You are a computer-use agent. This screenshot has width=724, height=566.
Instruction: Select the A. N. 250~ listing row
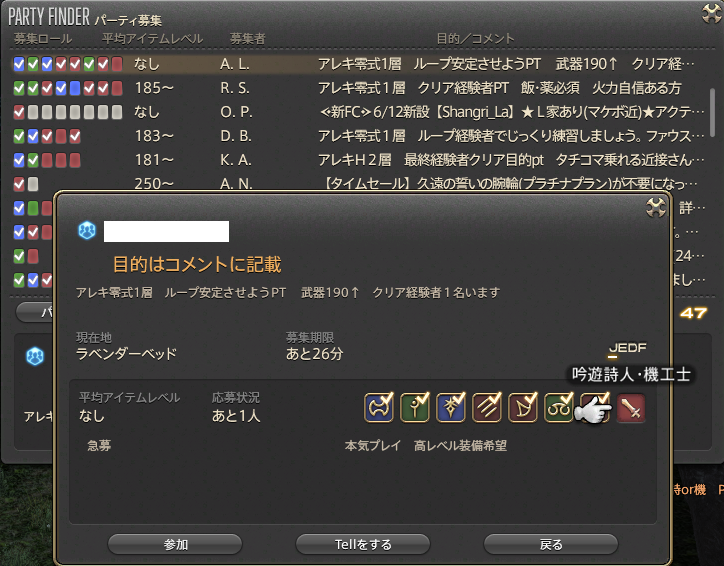coord(356,183)
